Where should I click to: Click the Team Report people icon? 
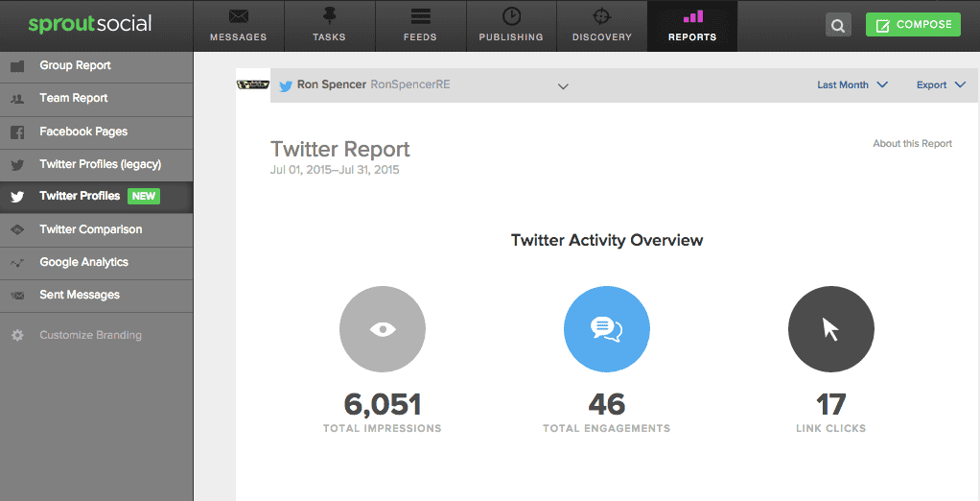pos(17,99)
